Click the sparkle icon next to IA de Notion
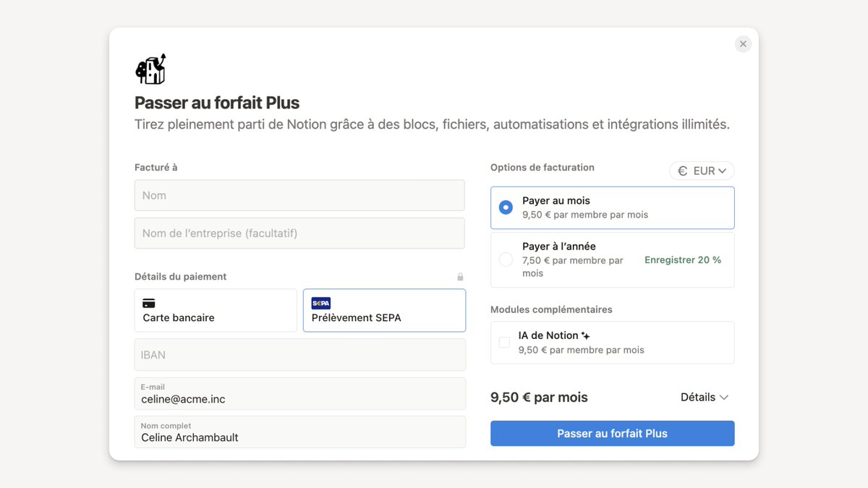 click(x=586, y=335)
